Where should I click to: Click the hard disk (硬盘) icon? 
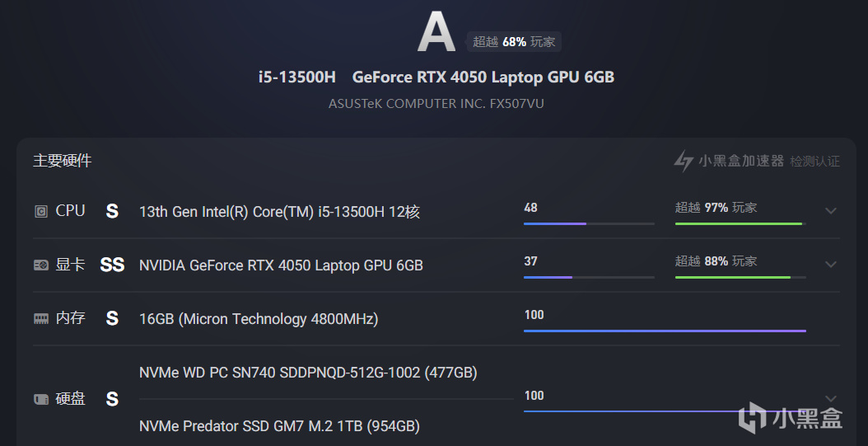pos(41,399)
